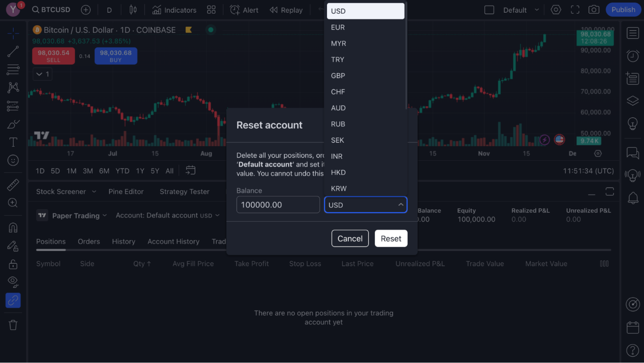Activate the zoom in tool
This screenshot has height=363, width=644.
13,203
